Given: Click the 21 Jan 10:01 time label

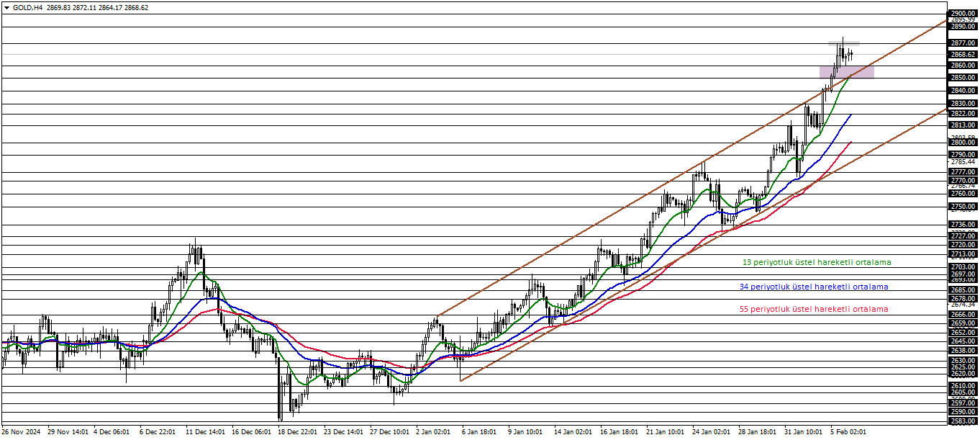Looking at the screenshot, I should point(665,432).
